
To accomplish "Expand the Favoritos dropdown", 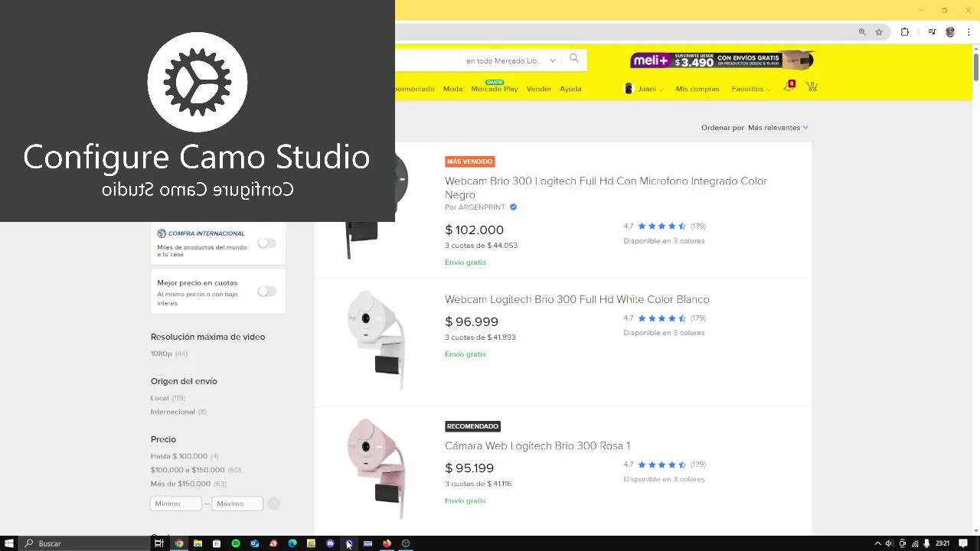I will pyautogui.click(x=751, y=89).
